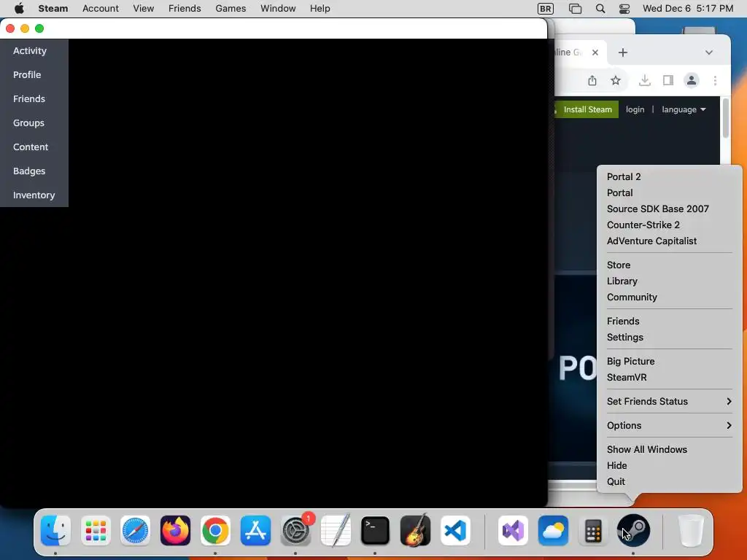Open the View menu
The height and width of the screenshot is (560, 747).
(144, 9)
